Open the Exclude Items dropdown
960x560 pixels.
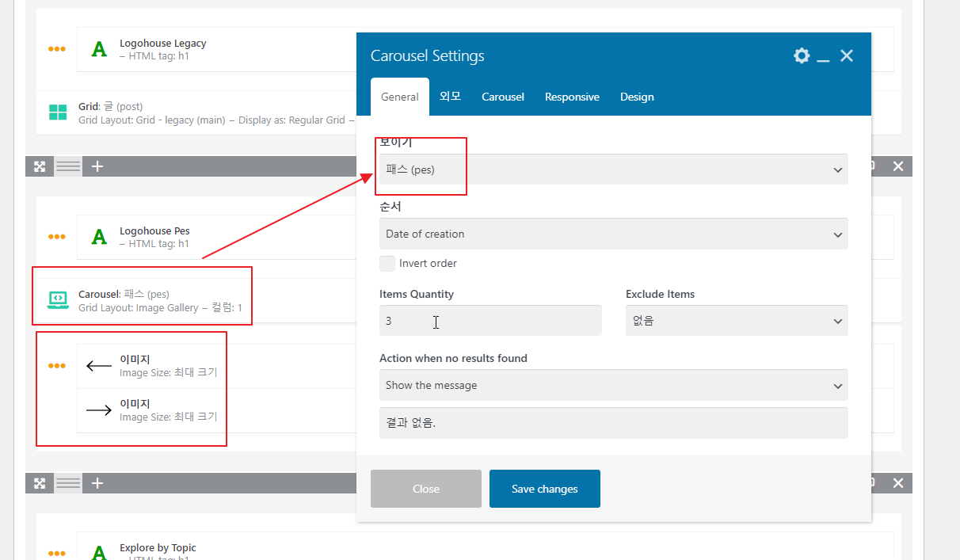(737, 321)
